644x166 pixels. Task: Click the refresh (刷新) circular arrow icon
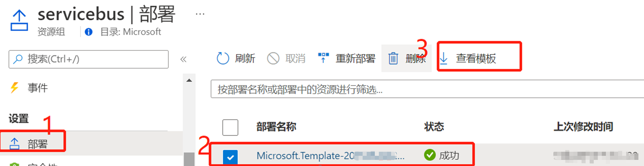pos(223,58)
